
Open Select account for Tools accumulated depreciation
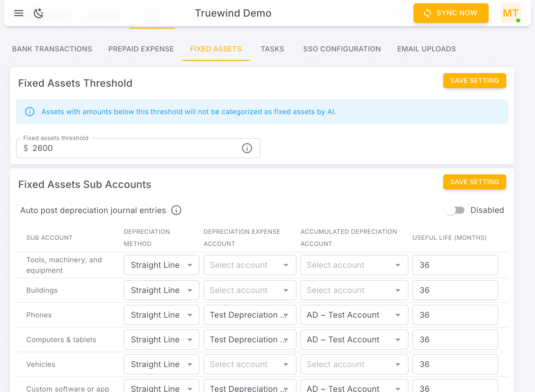click(x=354, y=265)
